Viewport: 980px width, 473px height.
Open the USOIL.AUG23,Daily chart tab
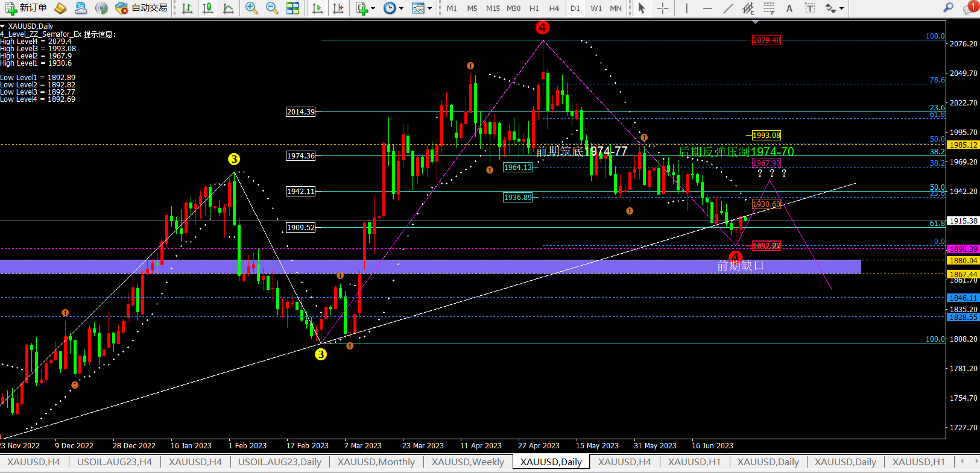pyautogui.click(x=280, y=462)
